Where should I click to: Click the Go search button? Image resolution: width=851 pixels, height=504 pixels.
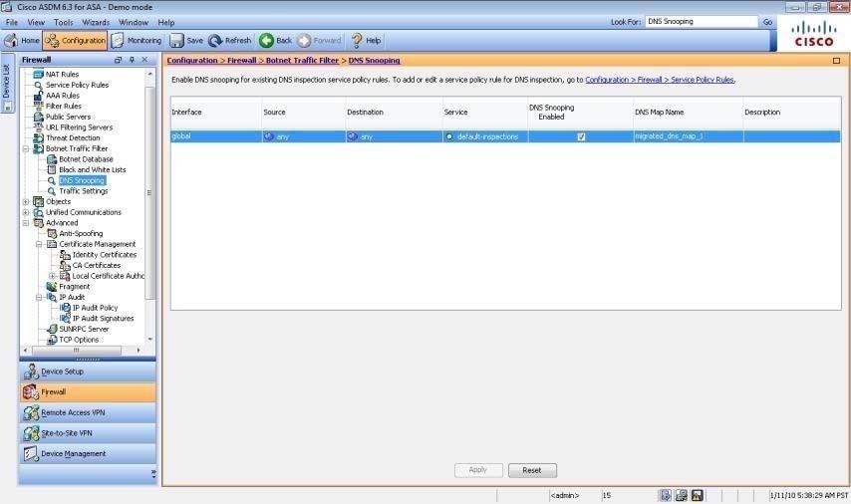click(767, 22)
